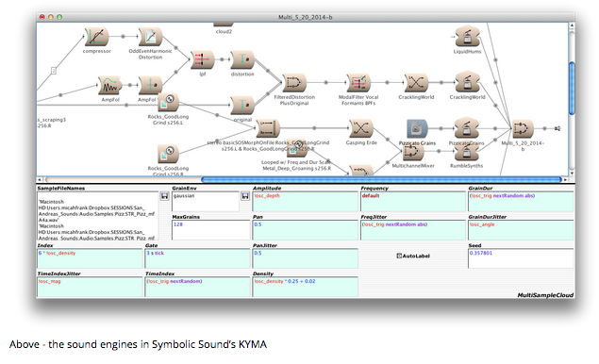Click the distortion node icon
The height and width of the screenshot is (364, 599).
tap(242, 60)
